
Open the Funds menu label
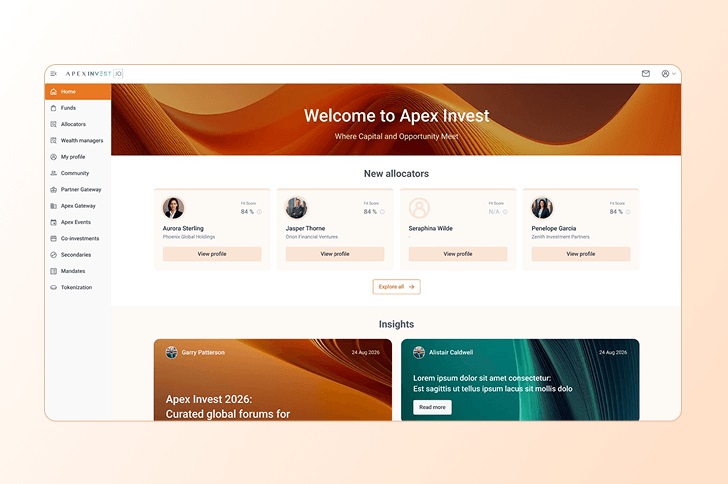(68, 108)
